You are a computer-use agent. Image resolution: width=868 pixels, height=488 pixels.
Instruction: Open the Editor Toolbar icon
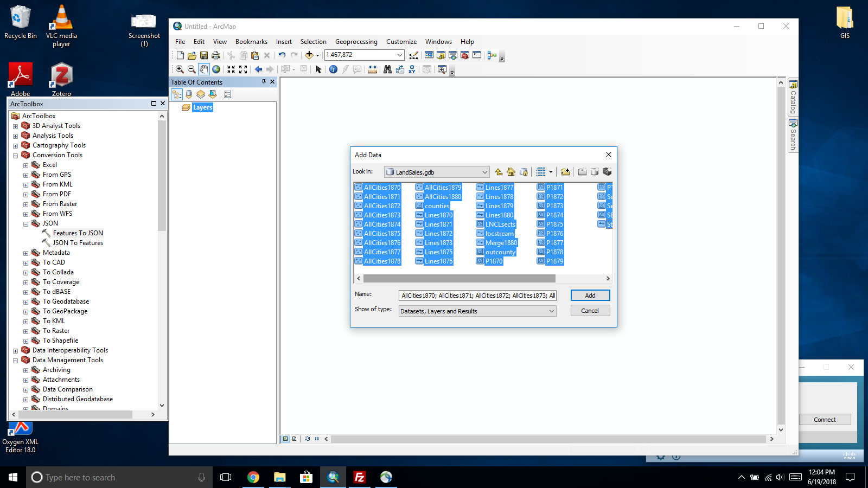[x=414, y=55]
